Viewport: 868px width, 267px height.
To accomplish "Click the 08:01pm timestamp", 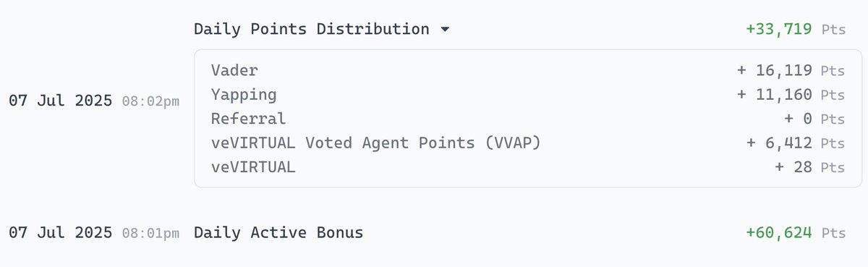I will click(150, 233).
